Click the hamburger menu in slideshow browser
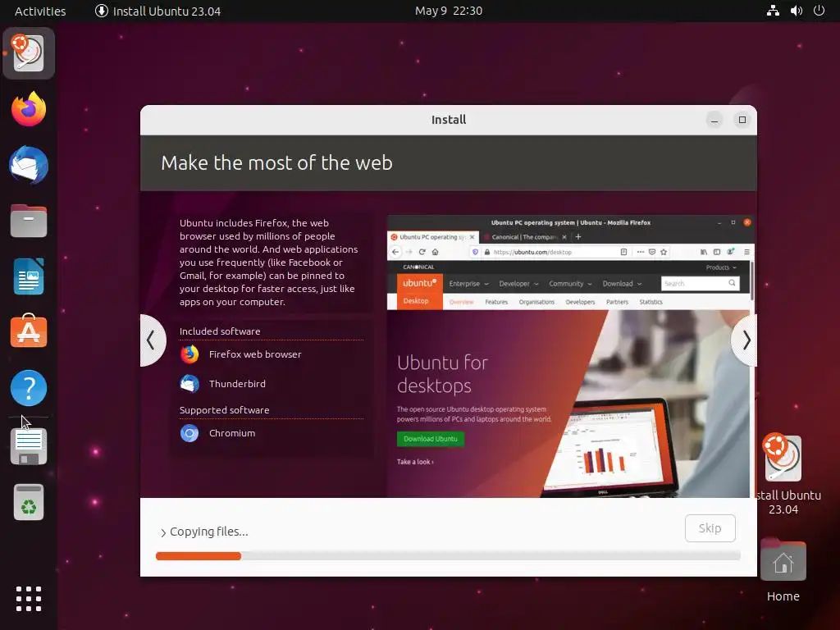 [x=746, y=252]
